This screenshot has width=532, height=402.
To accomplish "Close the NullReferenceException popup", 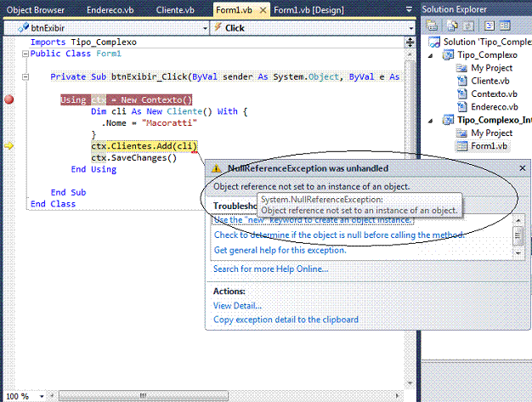I will coord(524,169).
